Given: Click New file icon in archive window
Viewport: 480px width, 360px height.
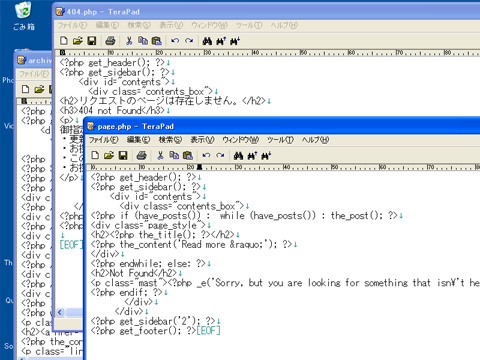Looking at the screenshot, I should (x=25, y=89).
